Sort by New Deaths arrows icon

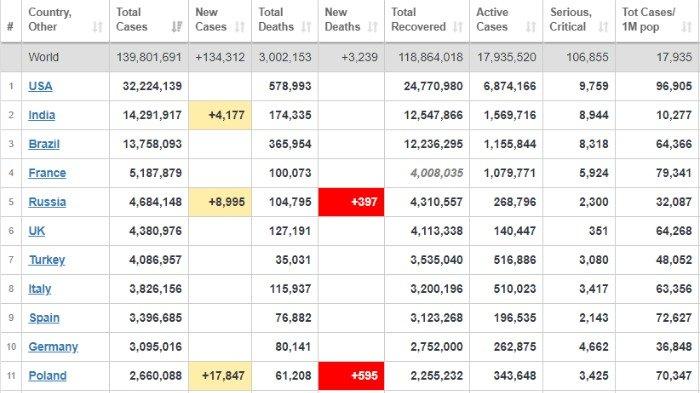click(x=372, y=27)
